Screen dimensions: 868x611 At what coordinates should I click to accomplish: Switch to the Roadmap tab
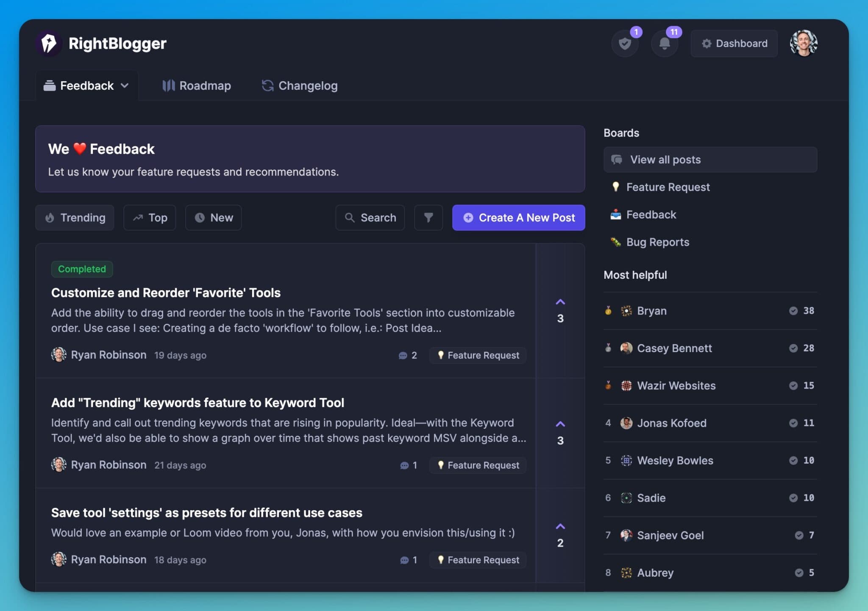197,86
